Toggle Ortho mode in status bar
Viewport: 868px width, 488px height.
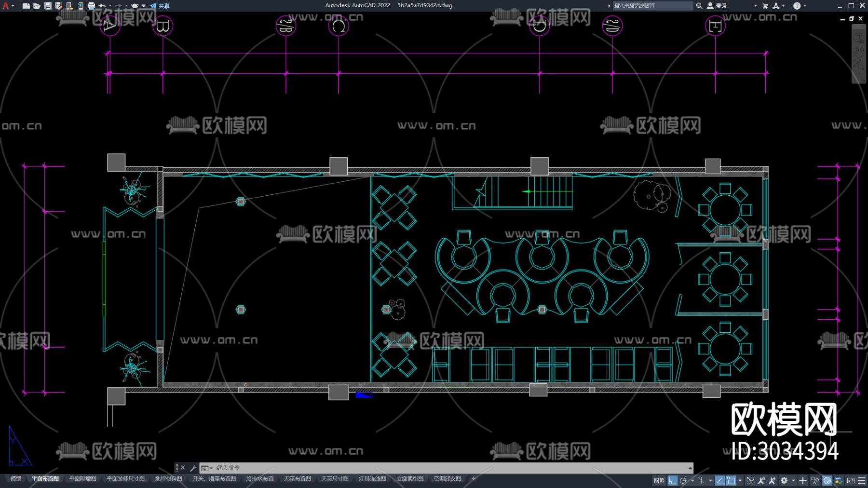click(672, 480)
